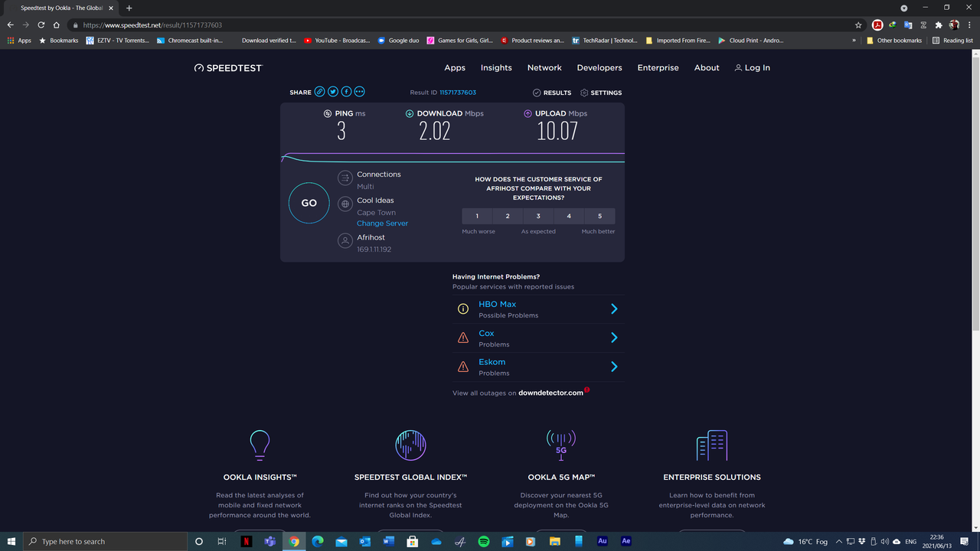Open the Windows Start menu

pos(11,541)
